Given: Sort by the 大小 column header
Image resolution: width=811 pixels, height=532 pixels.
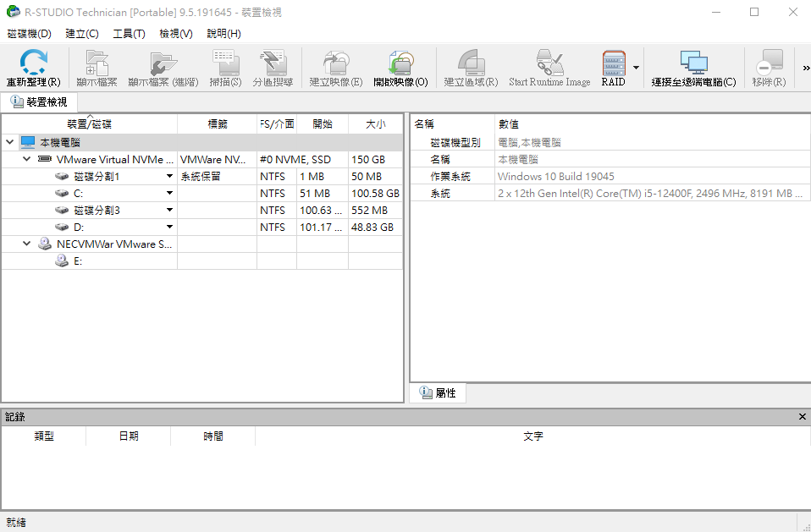Looking at the screenshot, I should click(x=376, y=124).
